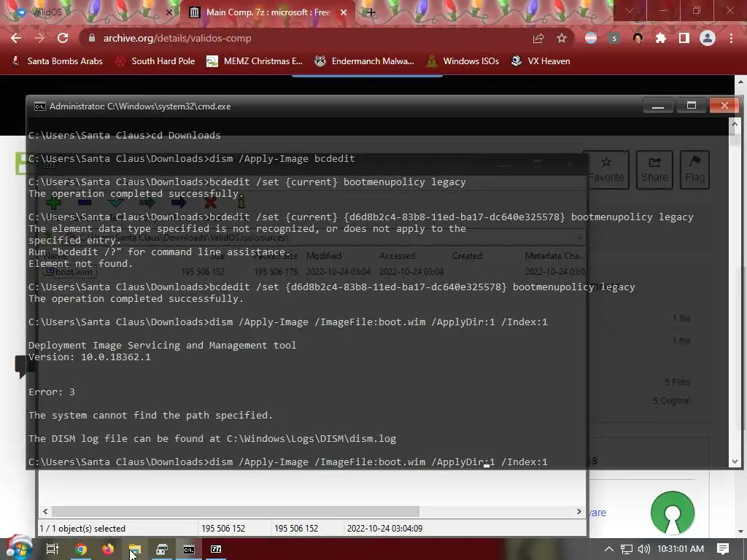Image resolution: width=747 pixels, height=560 pixels.
Task: Click 7-Zip horizontal scrollbar left arrow
Action: coord(45,511)
